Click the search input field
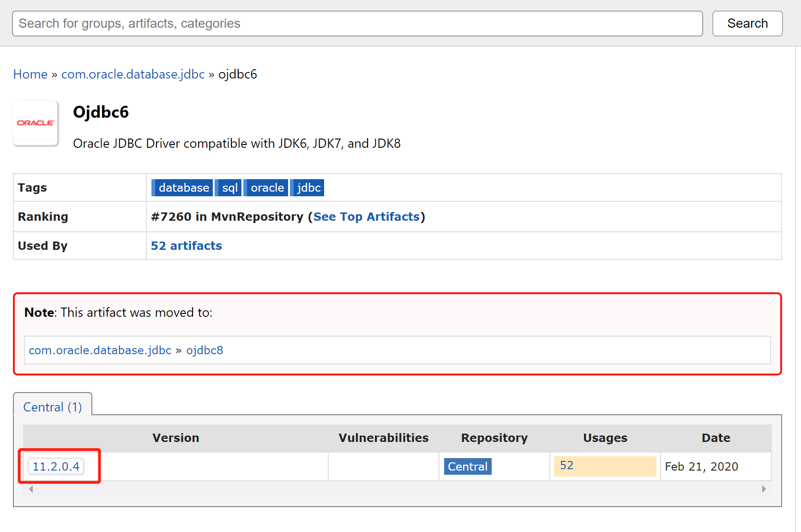Image resolution: width=801 pixels, height=532 pixels. coord(357,24)
